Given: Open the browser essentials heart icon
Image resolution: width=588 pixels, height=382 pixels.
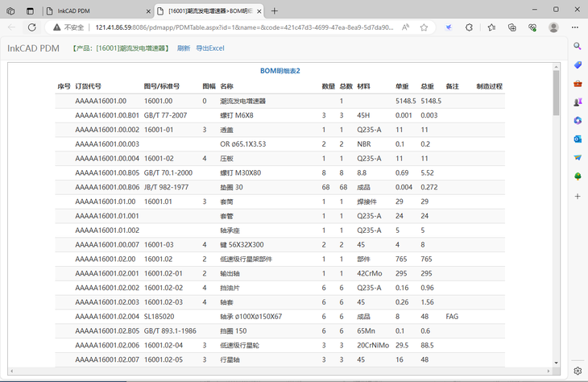Looking at the screenshot, I should tap(532, 27).
